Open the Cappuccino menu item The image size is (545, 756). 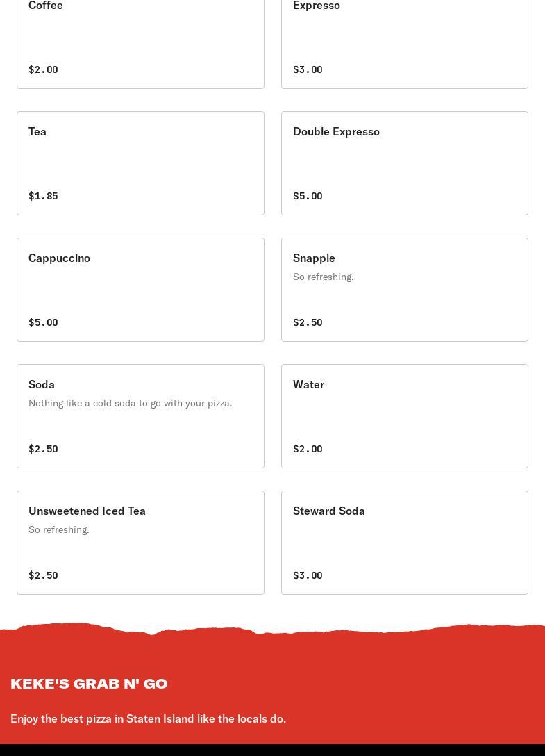tap(140, 290)
